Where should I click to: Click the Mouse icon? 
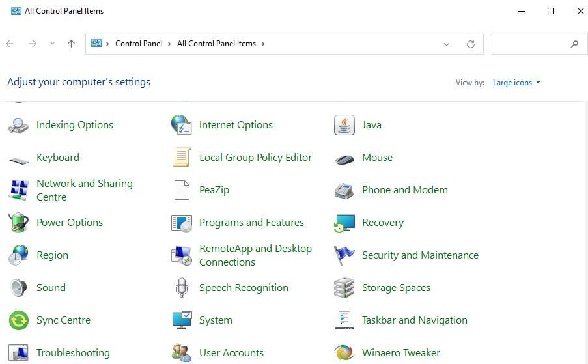click(344, 160)
